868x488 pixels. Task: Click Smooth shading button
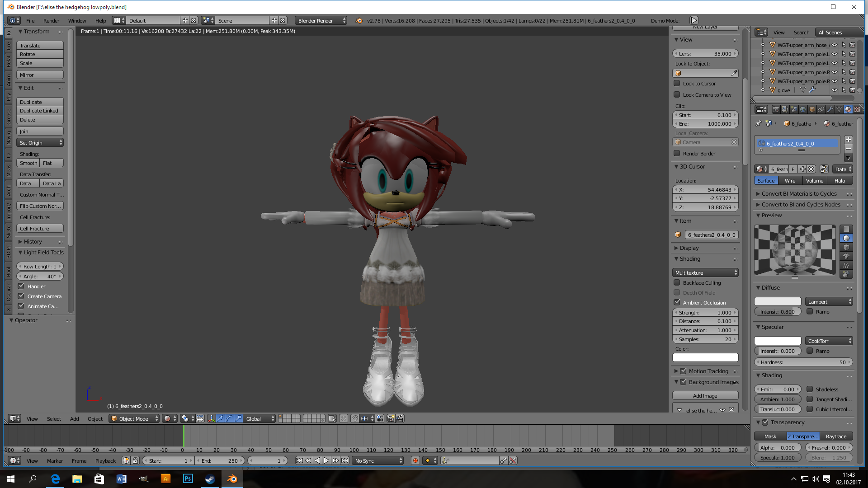point(28,163)
